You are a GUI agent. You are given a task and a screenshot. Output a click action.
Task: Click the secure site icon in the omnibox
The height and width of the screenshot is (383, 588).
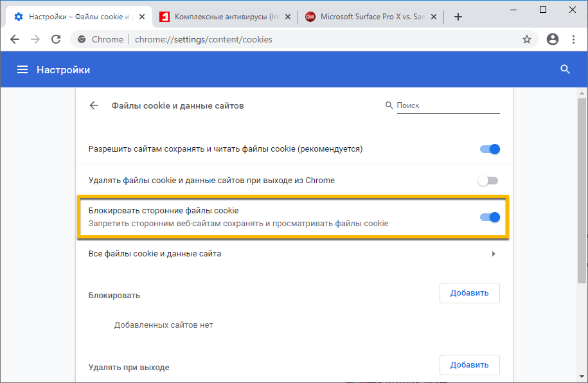point(82,39)
